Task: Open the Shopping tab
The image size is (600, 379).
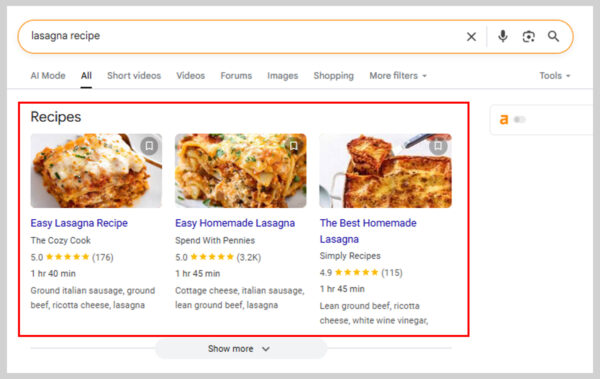Action: pyautogui.click(x=334, y=76)
